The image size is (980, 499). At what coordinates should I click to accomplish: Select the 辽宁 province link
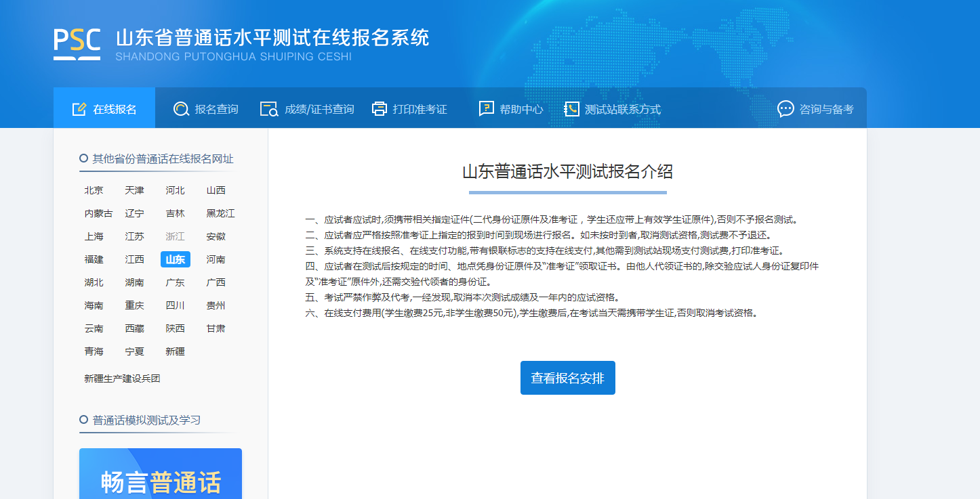point(135,213)
